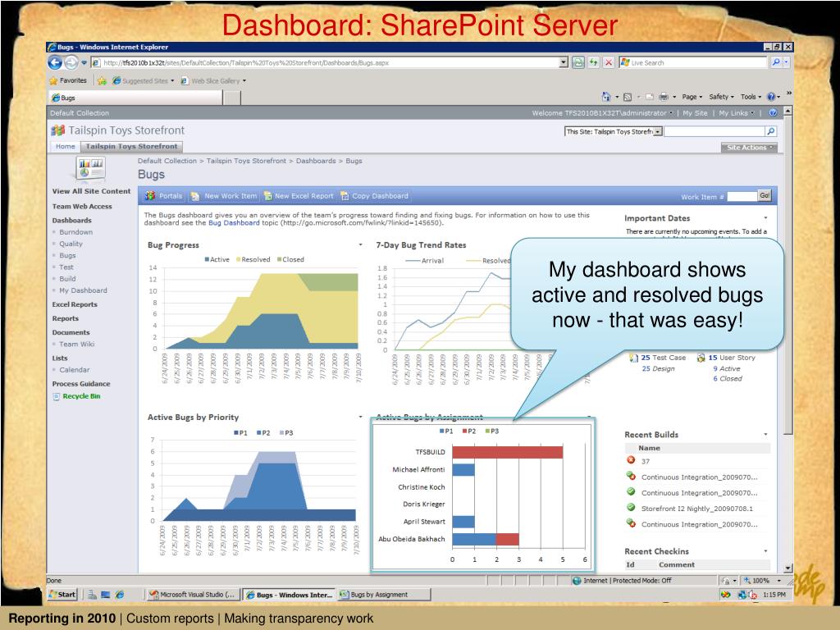Expand the Important Dates web part menu
The image size is (840, 630).
(765, 217)
